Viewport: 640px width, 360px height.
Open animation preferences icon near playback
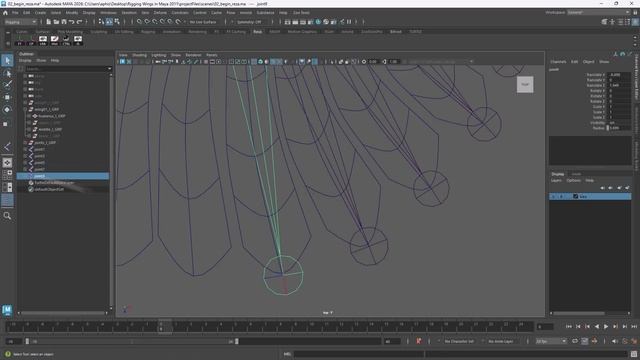[634, 341]
